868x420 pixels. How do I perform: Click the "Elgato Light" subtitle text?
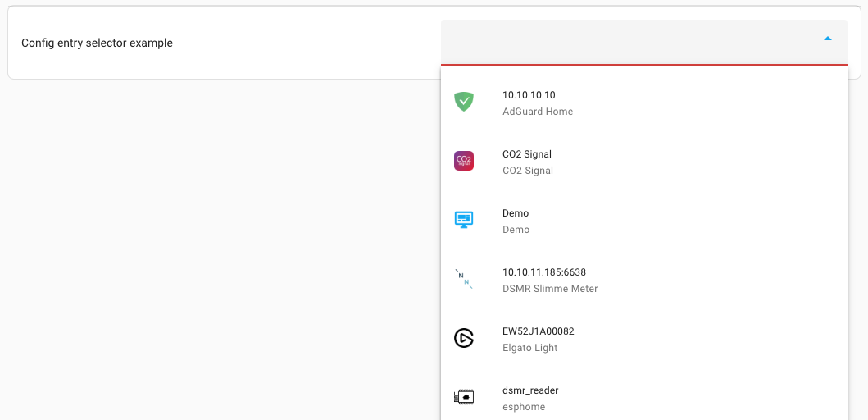pos(530,348)
